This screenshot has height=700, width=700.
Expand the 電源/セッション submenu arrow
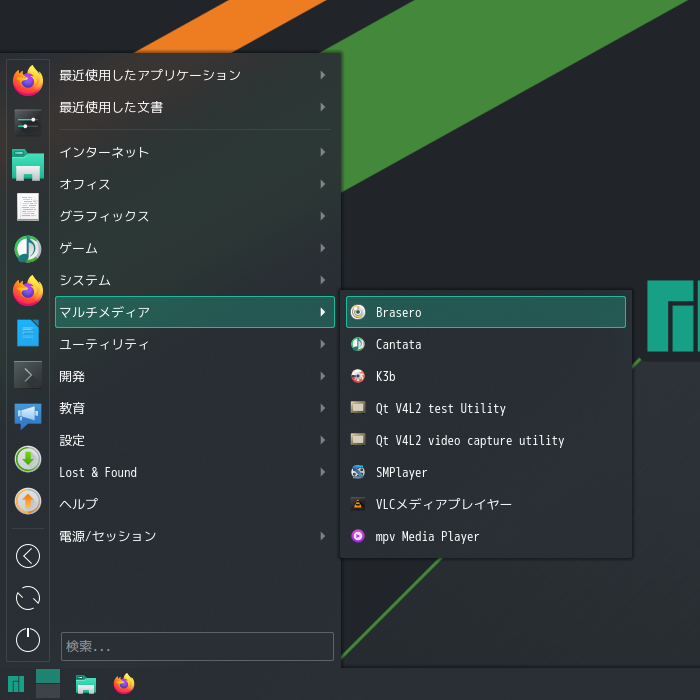(x=322, y=536)
